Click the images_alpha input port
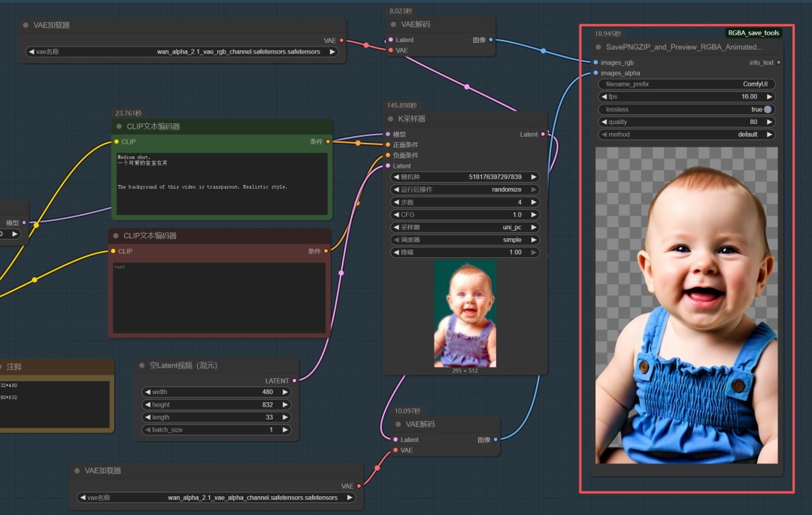 coord(595,73)
